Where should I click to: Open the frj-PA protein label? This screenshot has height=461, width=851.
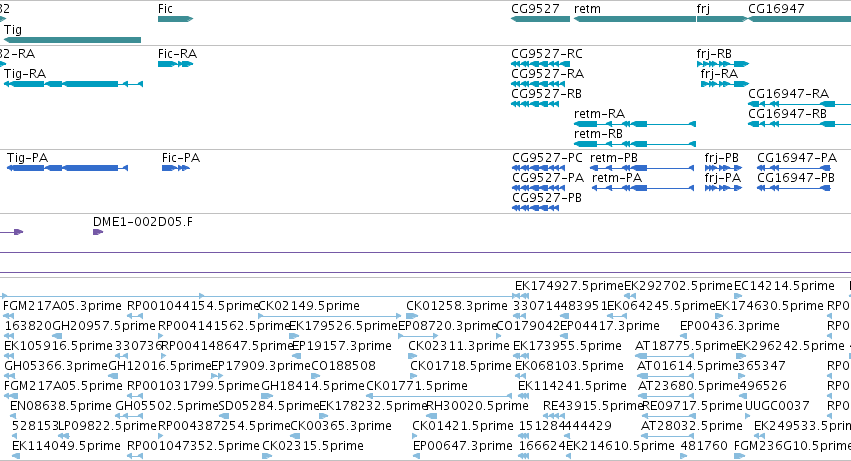pos(723,178)
